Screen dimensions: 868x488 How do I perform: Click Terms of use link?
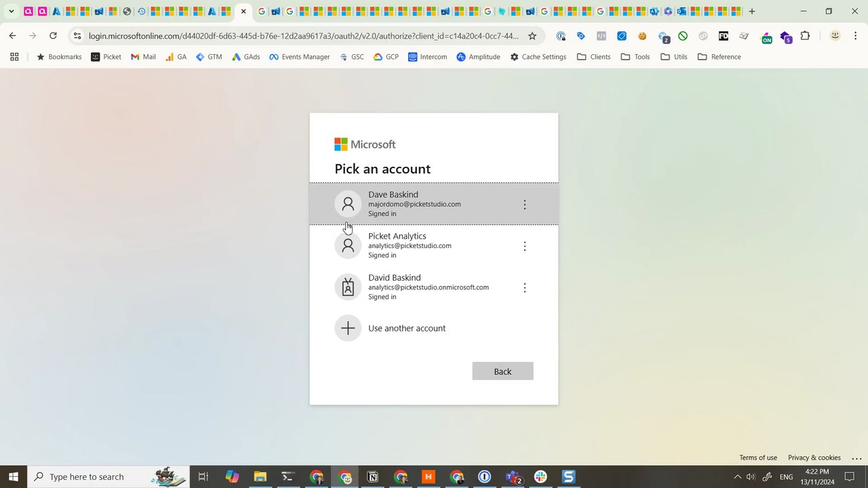[x=758, y=457]
